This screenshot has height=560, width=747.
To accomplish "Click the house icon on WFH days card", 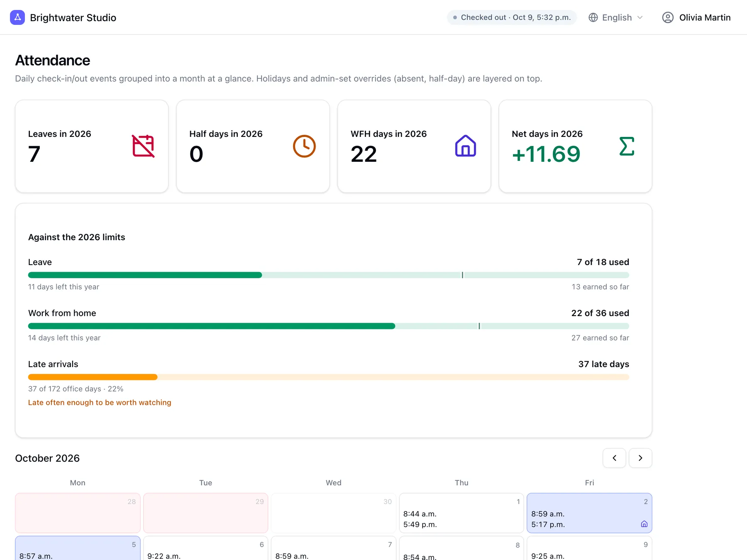I will pos(466,146).
